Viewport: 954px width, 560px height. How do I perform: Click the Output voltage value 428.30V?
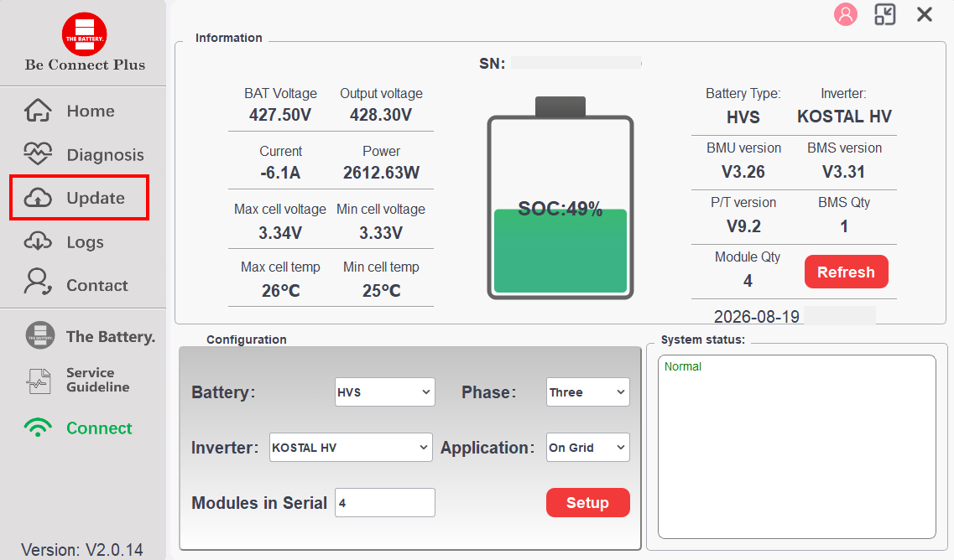(x=381, y=115)
